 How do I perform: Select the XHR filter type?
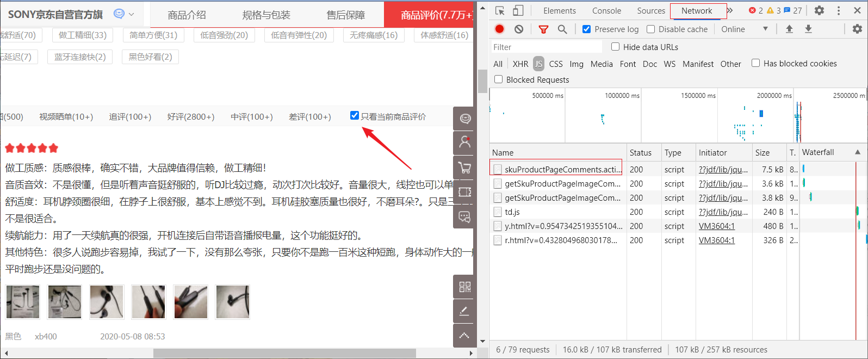pyautogui.click(x=520, y=64)
